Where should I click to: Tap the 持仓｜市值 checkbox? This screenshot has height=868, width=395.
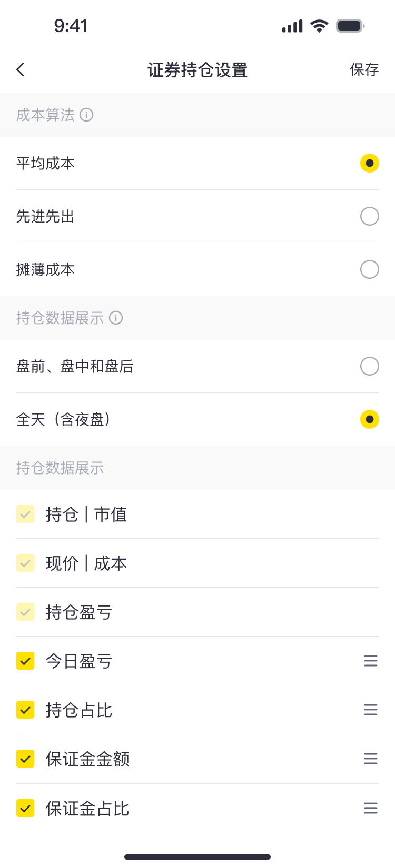click(25, 514)
